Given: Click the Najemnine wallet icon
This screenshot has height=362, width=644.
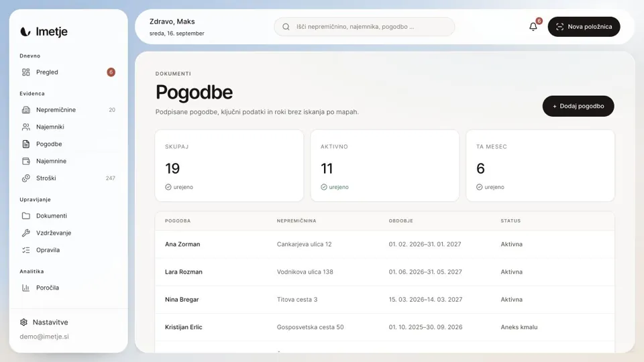Looking at the screenshot, I should [26, 161].
